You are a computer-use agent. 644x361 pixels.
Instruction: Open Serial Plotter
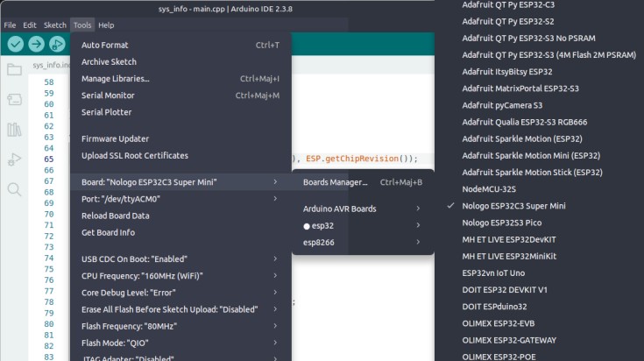click(x=180, y=112)
